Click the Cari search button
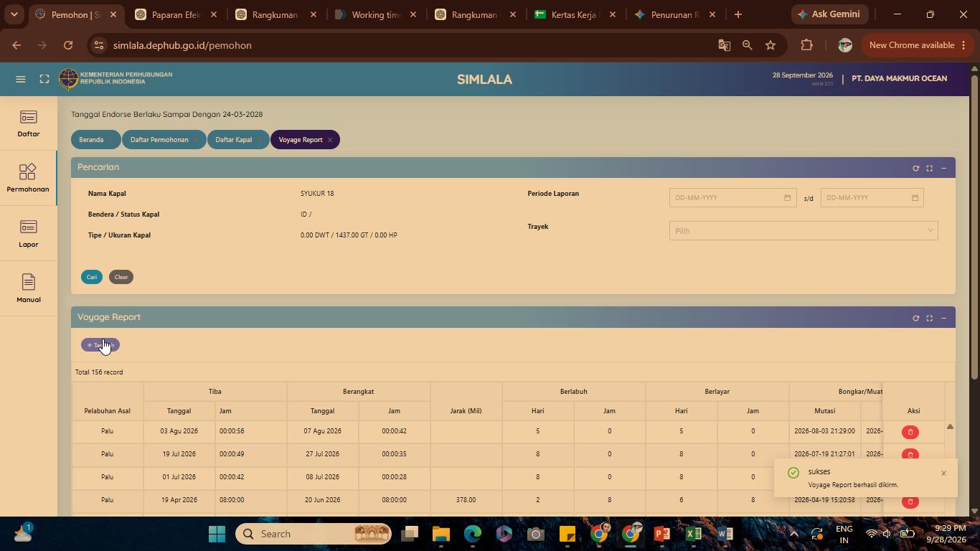 pyautogui.click(x=92, y=277)
